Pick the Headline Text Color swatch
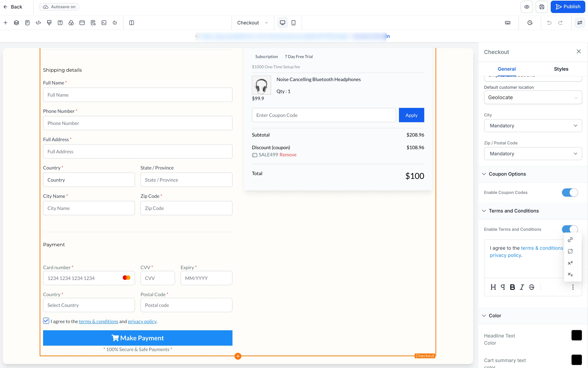Image resolution: width=588 pixels, height=368 pixels. point(576,335)
